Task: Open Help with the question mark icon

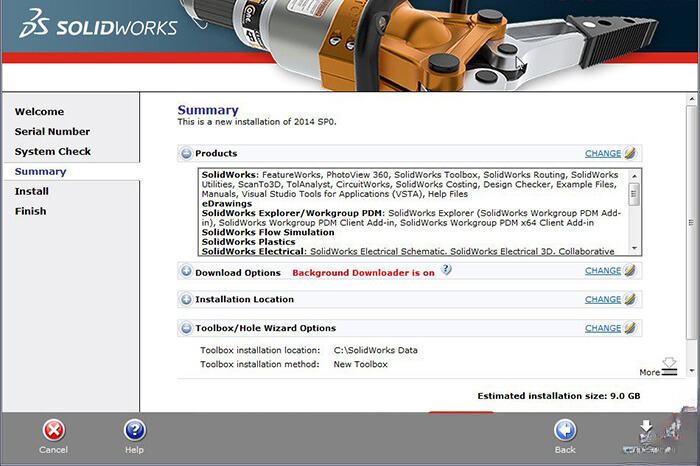Action: click(x=134, y=430)
